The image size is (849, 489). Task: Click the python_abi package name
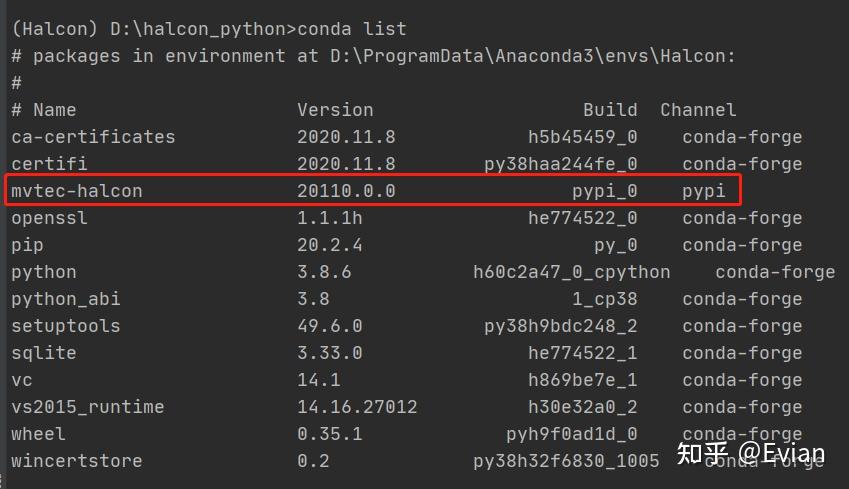point(61,298)
